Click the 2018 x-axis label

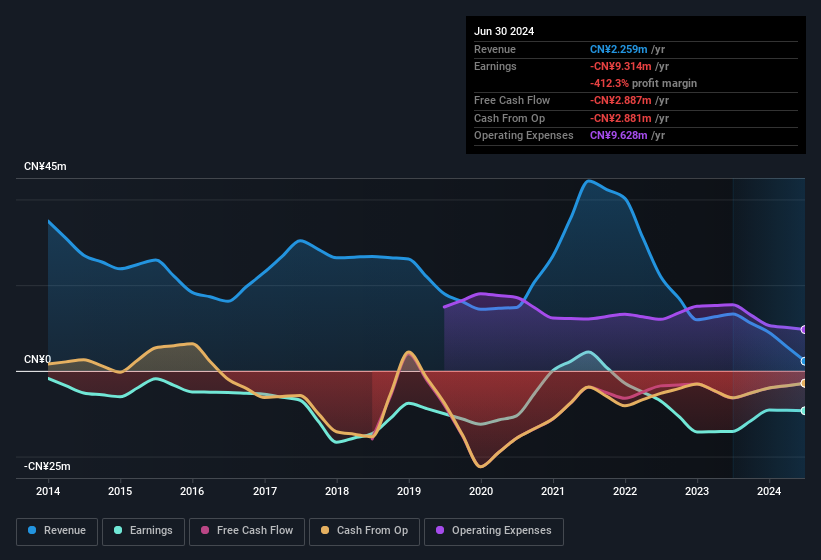337,491
